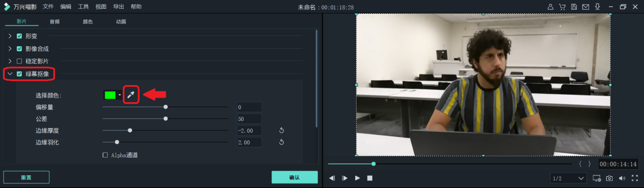Expand the 稳定影片 section
The height and width of the screenshot is (188, 644).
pyautogui.click(x=10, y=61)
